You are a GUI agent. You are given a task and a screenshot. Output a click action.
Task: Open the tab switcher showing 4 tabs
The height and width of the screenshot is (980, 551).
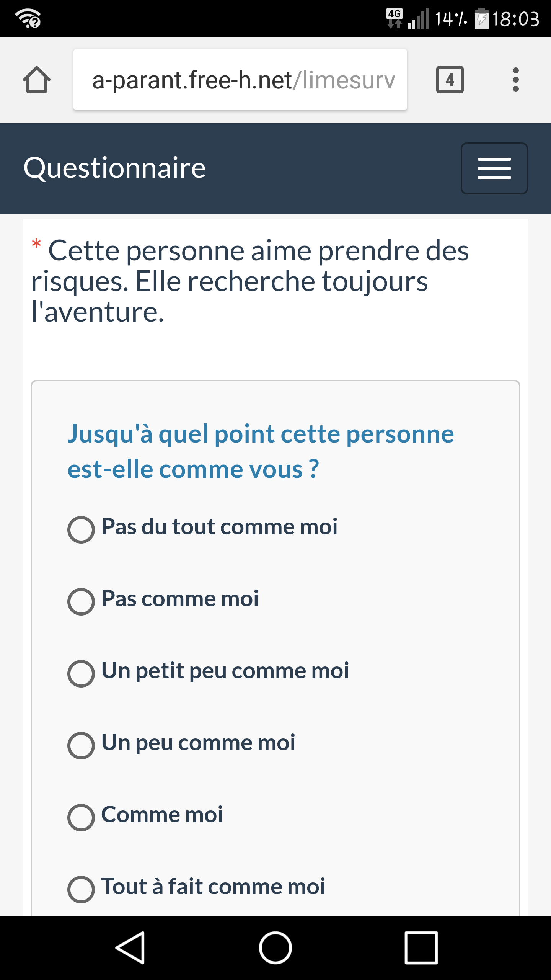tap(450, 80)
